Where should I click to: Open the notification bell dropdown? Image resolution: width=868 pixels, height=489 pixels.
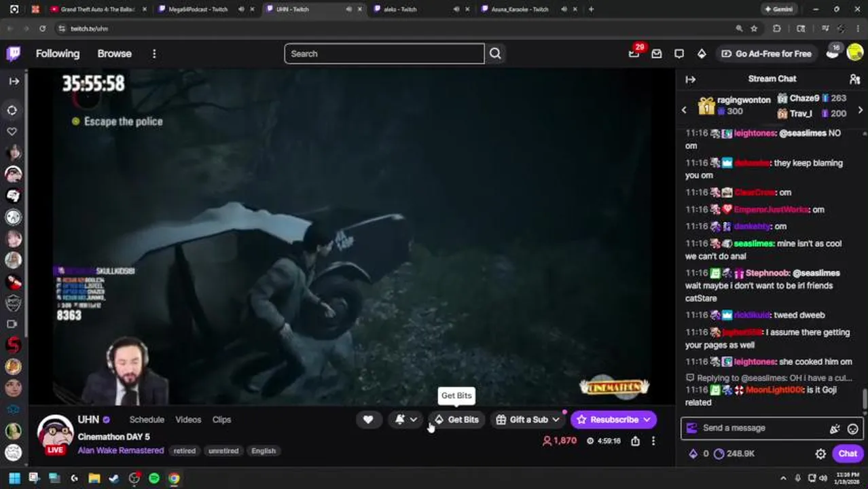pyautogui.click(x=406, y=420)
